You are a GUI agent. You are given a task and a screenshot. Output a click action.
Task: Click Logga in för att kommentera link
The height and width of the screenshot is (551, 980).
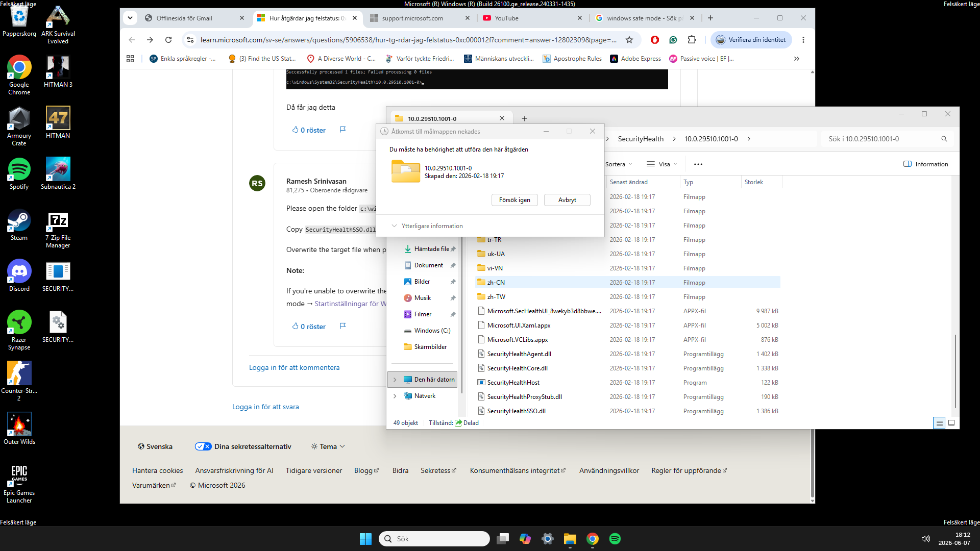point(294,367)
